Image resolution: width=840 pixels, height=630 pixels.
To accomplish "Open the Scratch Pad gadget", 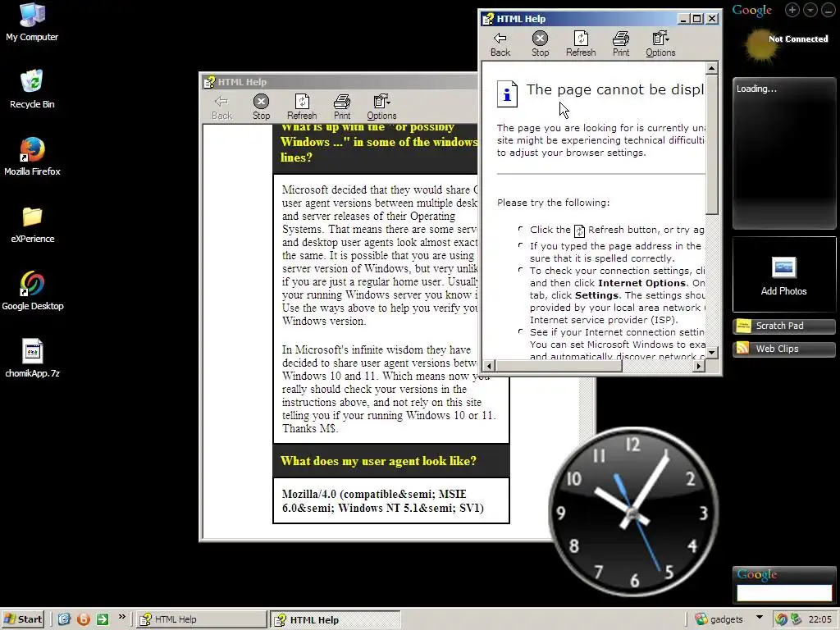I will coord(784,326).
